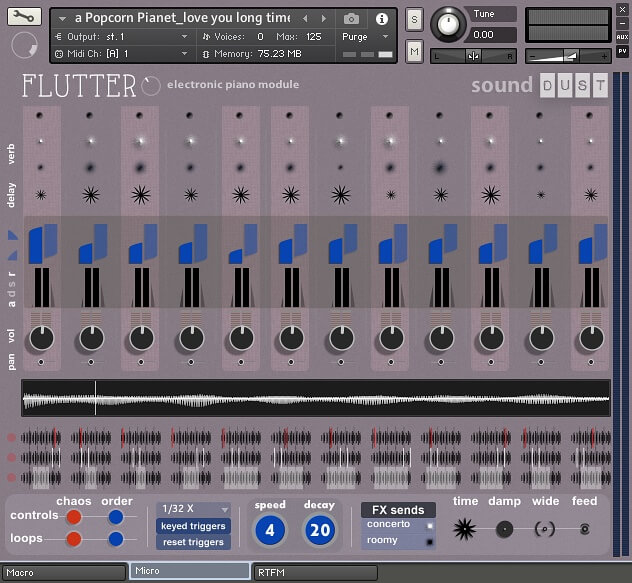This screenshot has width=632, height=583.
Task: Click the FX damp knob
Action: (504, 529)
